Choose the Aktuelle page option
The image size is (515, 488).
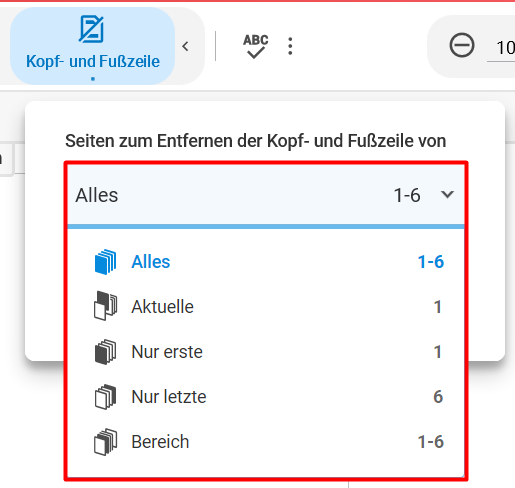point(266,307)
